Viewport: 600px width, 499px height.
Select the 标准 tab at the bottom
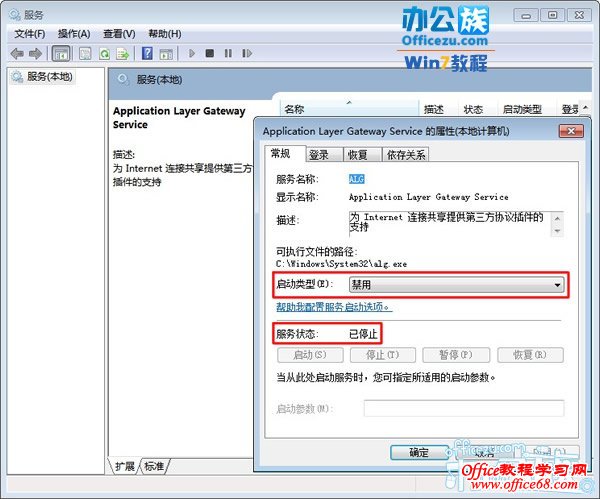[154, 466]
